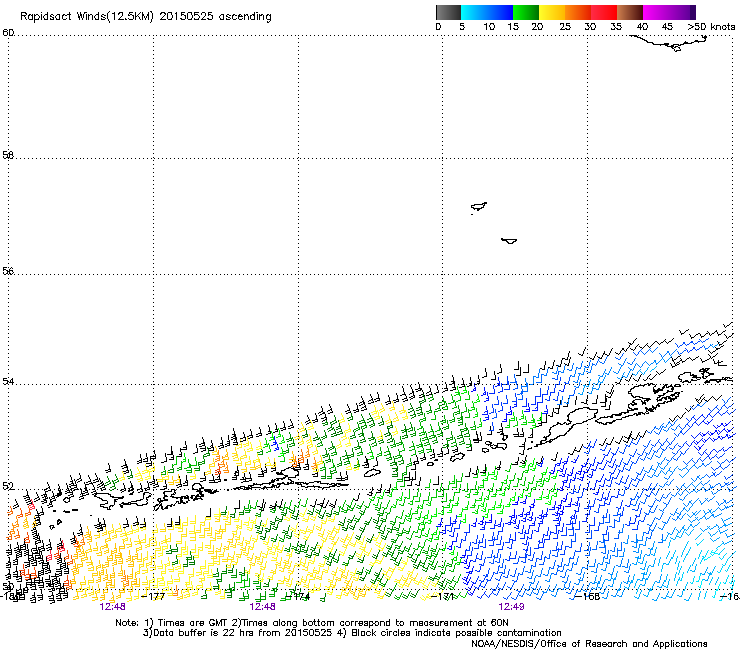Viewport: 740px width, 650px height.
Task: Click the coastline outline below the >50 knots label
Action: (669, 43)
